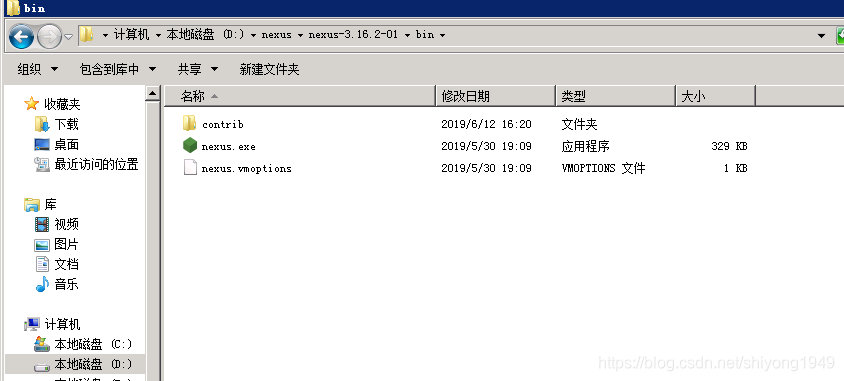The width and height of the screenshot is (844, 381).
Task: Select the nexus.exe green cube icon
Action: 190,146
